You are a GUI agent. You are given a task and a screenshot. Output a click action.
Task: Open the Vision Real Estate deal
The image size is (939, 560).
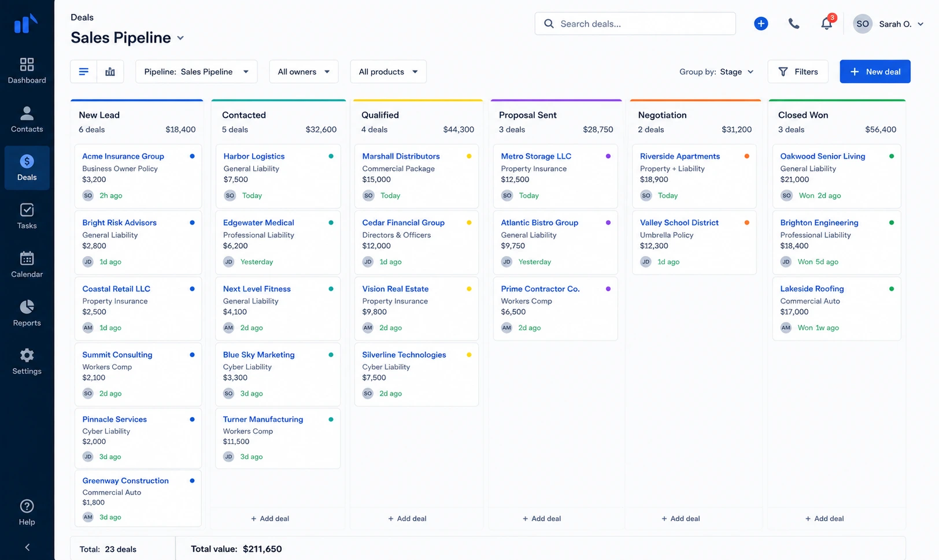tap(416, 309)
